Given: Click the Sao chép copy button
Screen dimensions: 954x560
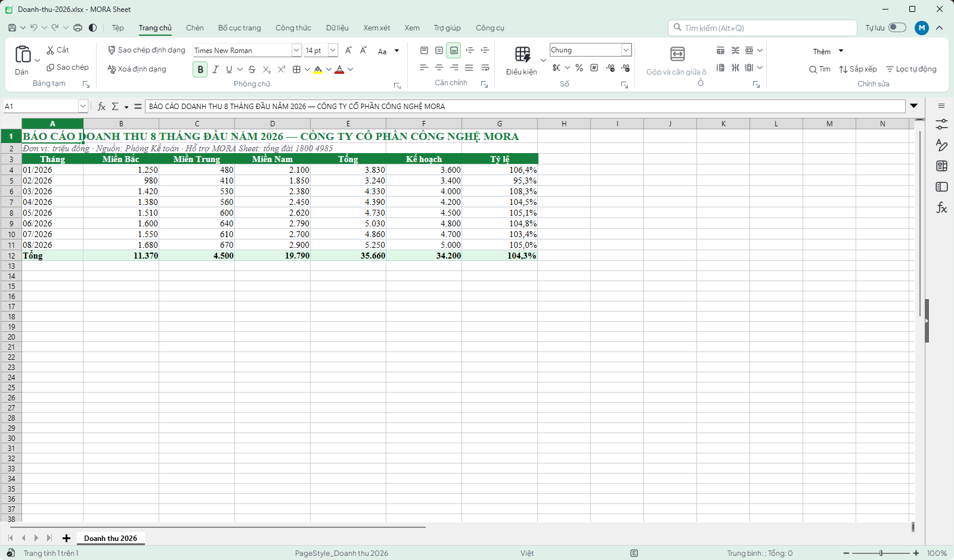Looking at the screenshot, I should [x=67, y=67].
